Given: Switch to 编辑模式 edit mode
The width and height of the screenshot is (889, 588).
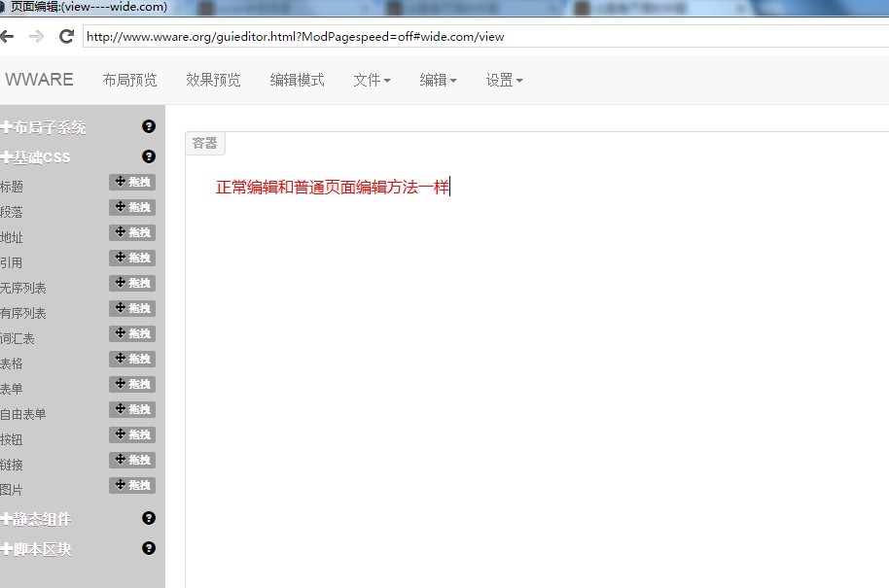Looking at the screenshot, I should click(x=297, y=80).
